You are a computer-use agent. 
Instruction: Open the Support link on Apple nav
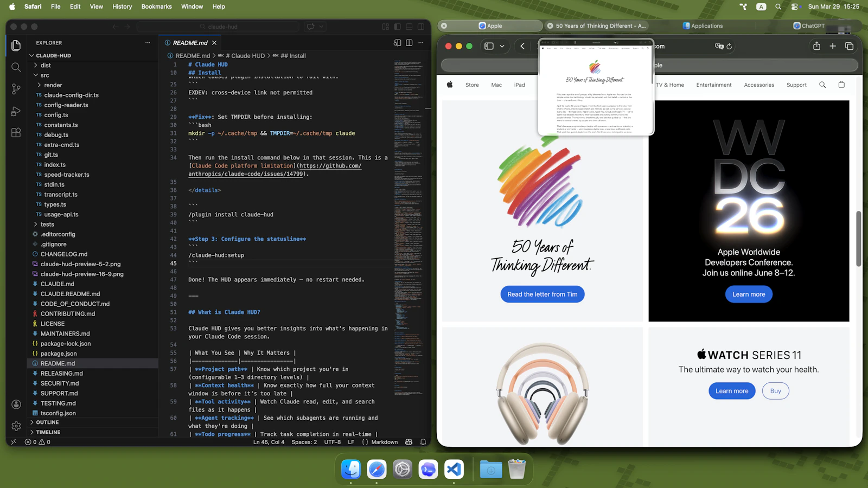click(796, 85)
